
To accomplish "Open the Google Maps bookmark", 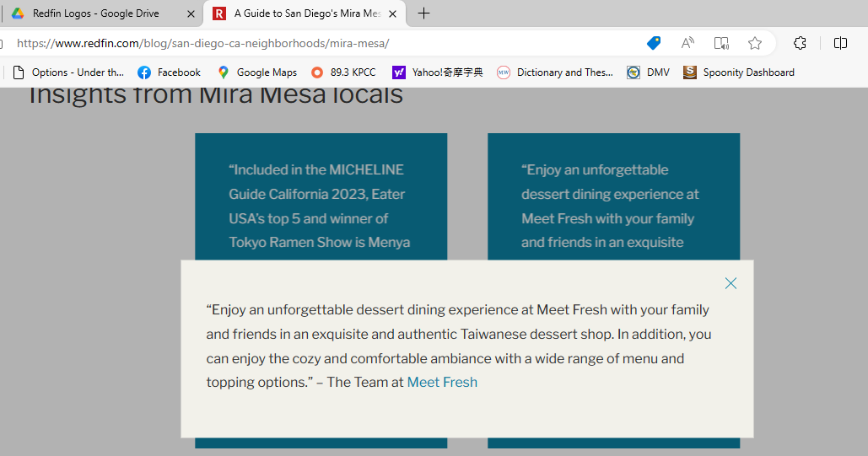I will 256,72.
